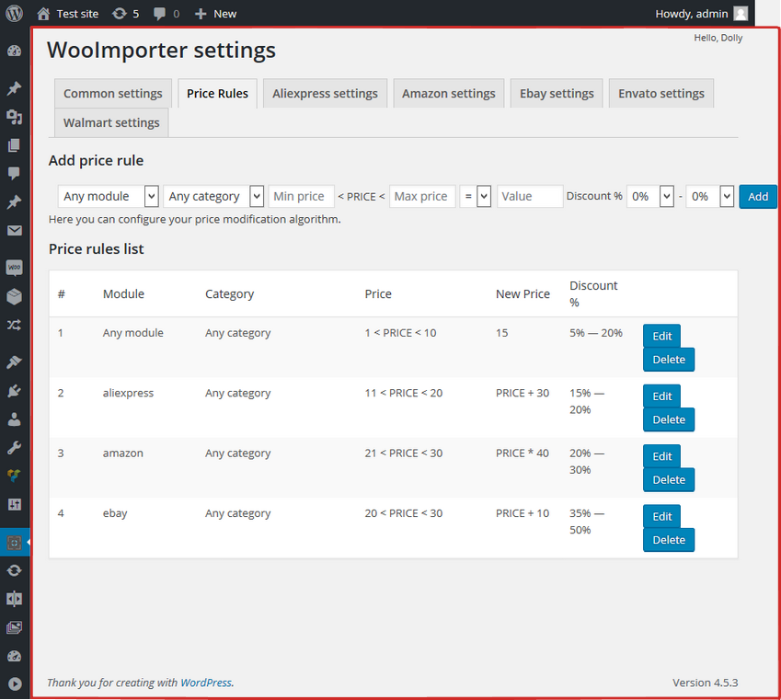Open the equals operator dropdown
The height and width of the screenshot is (700, 781).
click(x=476, y=196)
